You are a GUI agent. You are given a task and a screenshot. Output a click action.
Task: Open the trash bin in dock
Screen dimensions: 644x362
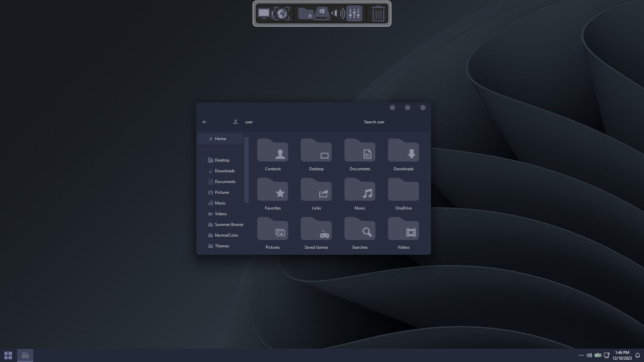(378, 14)
